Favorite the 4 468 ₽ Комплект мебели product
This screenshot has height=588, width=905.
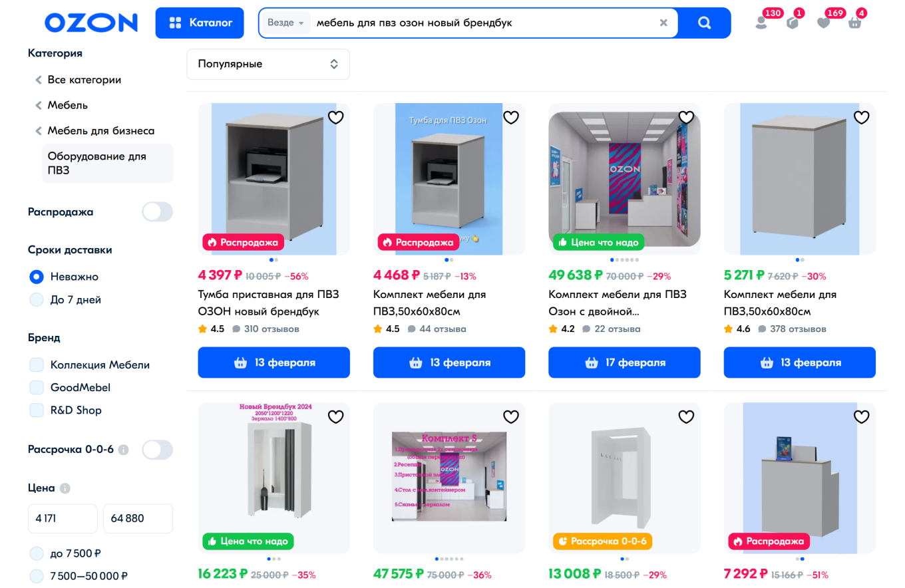pyautogui.click(x=511, y=118)
